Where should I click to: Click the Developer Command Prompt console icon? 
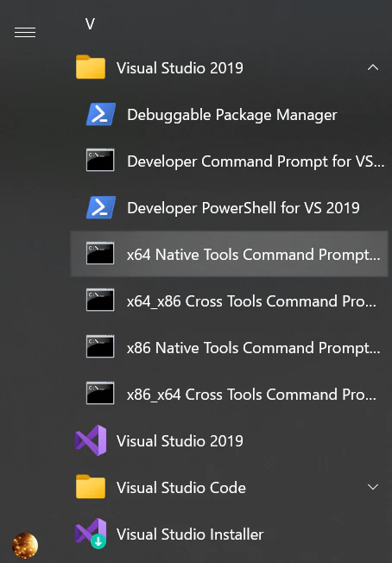(100, 160)
